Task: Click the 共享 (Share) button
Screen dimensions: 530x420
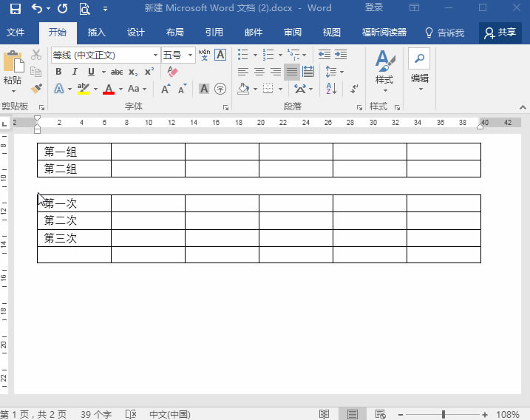Action: click(x=500, y=33)
